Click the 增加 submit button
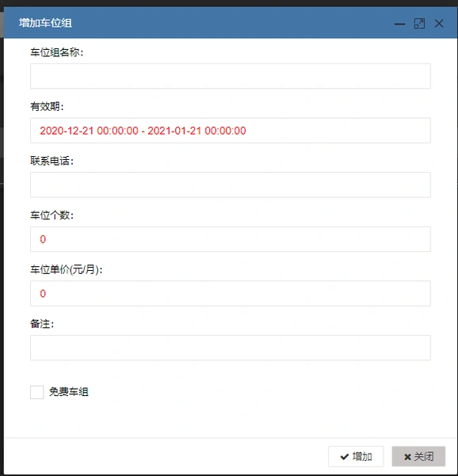 [x=356, y=456]
